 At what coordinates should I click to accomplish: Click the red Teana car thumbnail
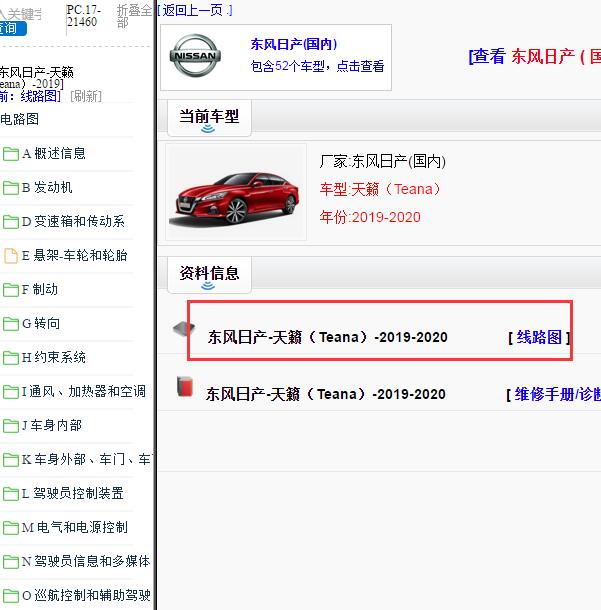[236, 192]
